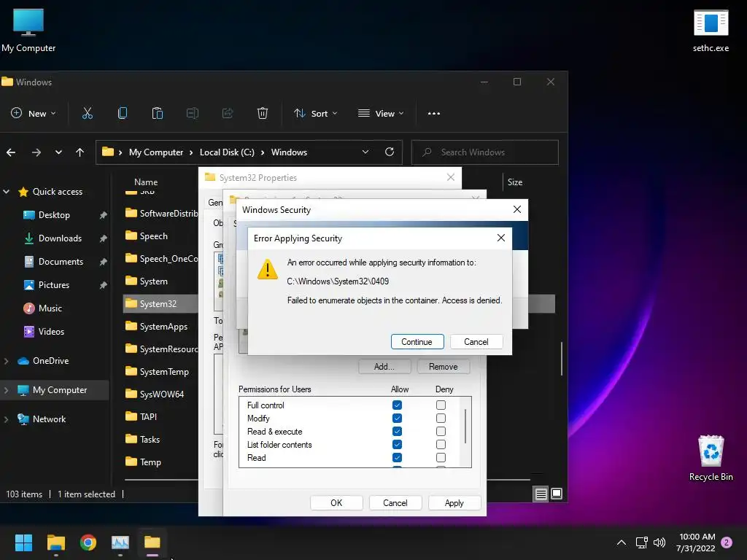Image resolution: width=747 pixels, height=560 pixels.
Task: Open the View dropdown menu
Action: [x=381, y=113]
